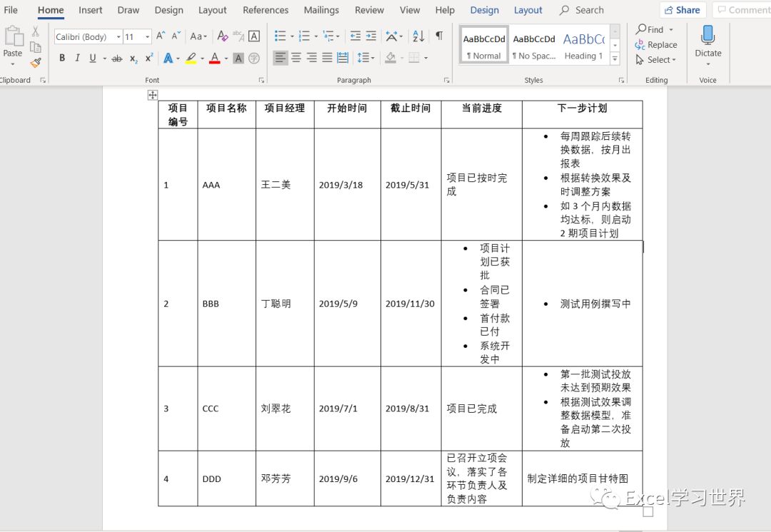Apply justify text alignment
The image size is (771, 532).
coord(327,58)
